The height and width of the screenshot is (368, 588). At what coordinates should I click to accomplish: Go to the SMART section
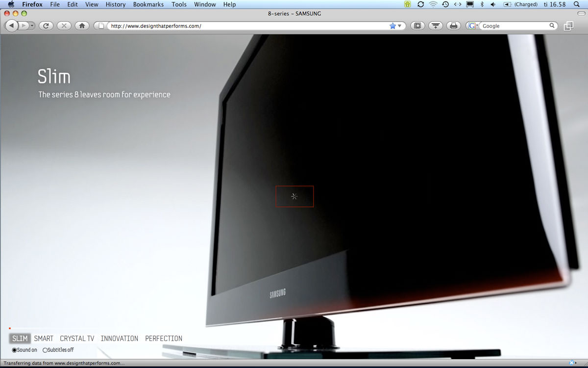pos(44,339)
